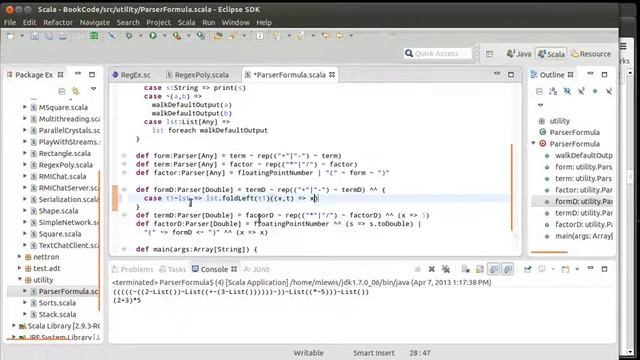This screenshot has width=640, height=360.
Task: Minimize the editor area
Action: (x=497, y=74)
